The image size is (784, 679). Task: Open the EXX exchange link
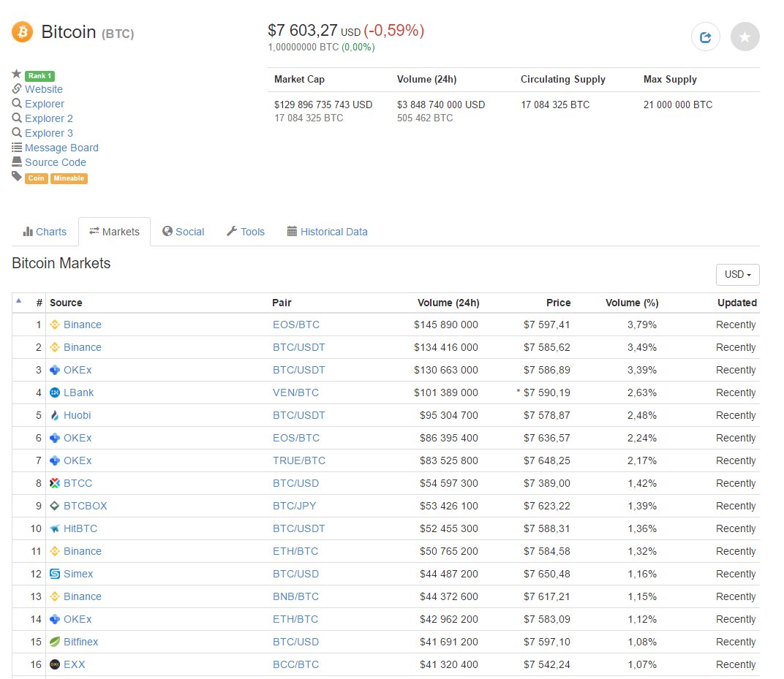click(x=74, y=664)
